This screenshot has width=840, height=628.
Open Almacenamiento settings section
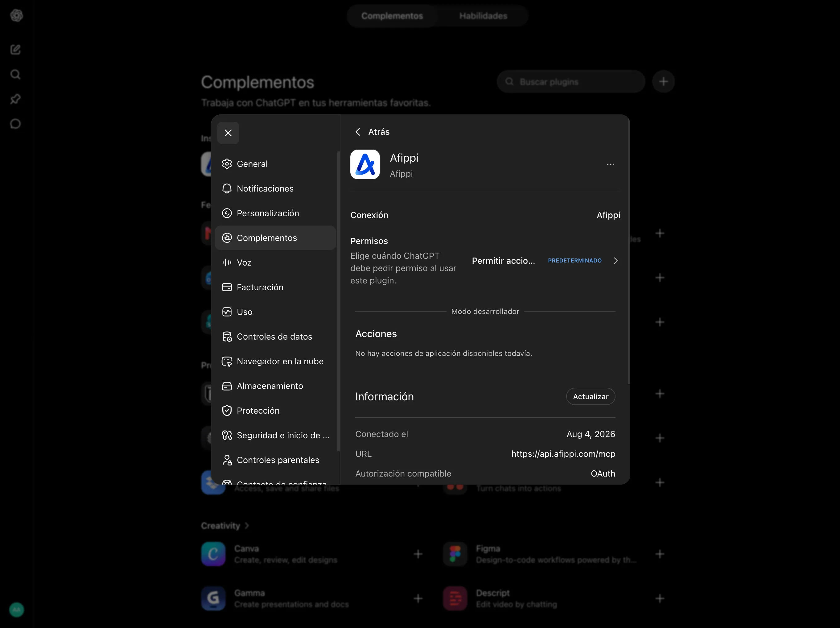click(275, 386)
